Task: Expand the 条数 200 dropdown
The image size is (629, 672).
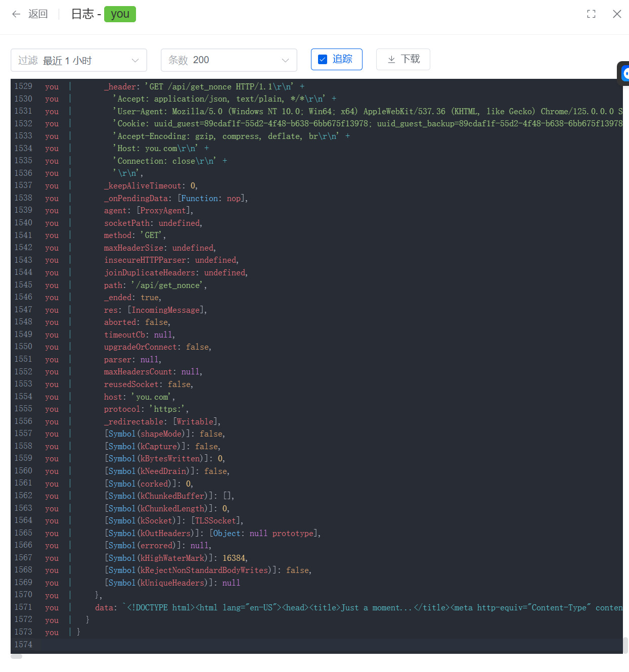Action: click(229, 60)
